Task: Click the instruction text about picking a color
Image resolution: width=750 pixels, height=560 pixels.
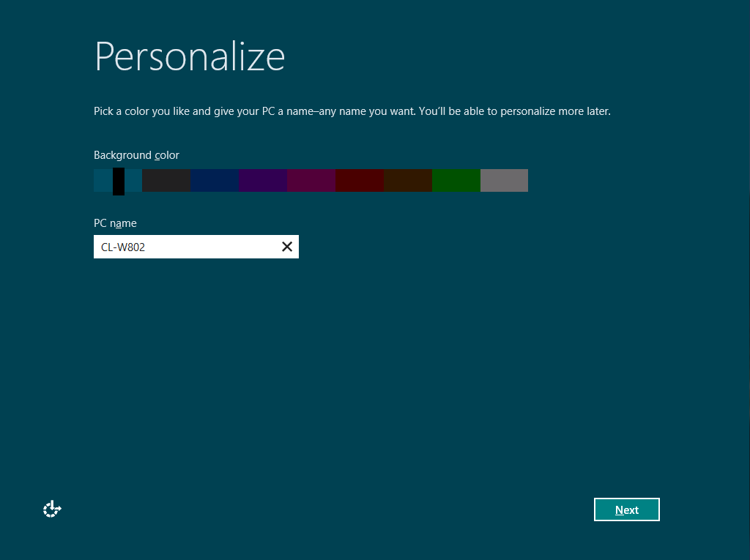Action: (352, 112)
